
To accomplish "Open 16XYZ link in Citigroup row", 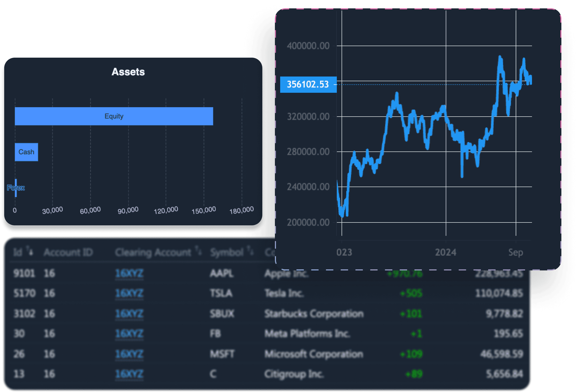I will click(x=129, y=374).
